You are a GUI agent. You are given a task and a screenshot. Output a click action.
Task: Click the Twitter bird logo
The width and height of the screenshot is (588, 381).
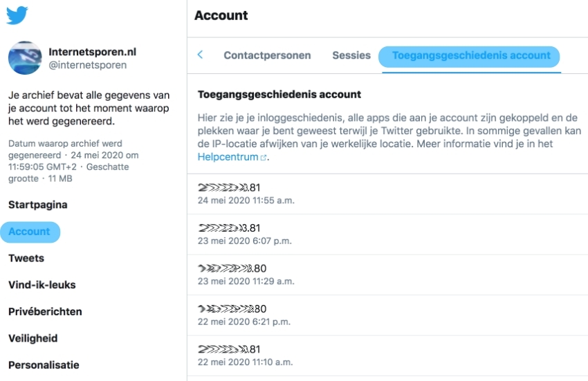point(17,15)
